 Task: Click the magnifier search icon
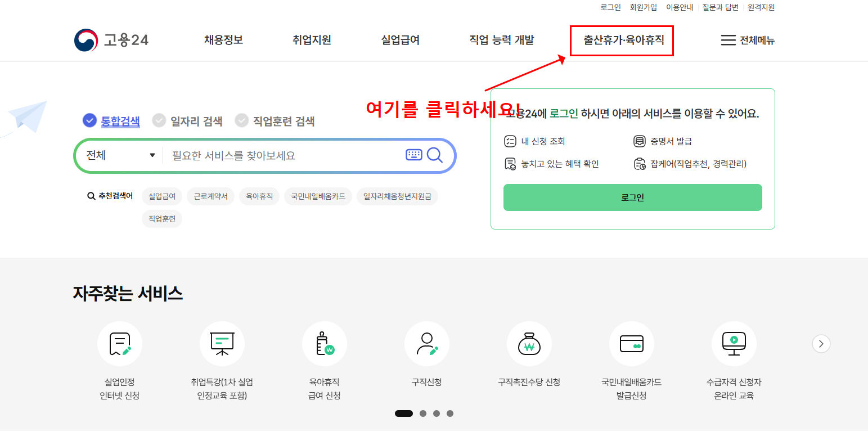[x=435, y=155]
